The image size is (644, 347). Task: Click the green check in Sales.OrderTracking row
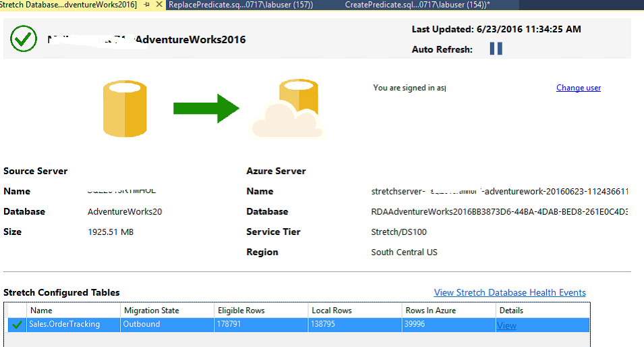pos(17,325)
